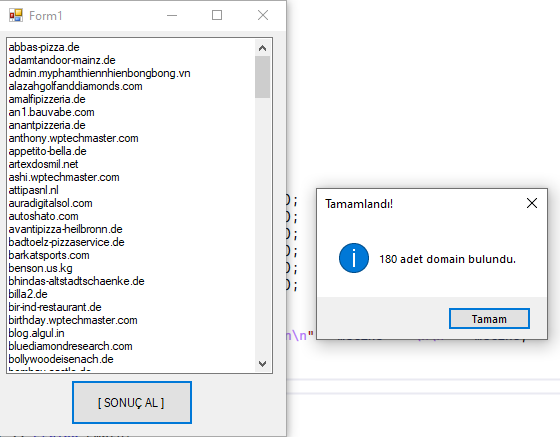Select admin.myphamthiennhienbongbong.vn entry
Viewport: 560px width, 437px height.
coord(99,73)
